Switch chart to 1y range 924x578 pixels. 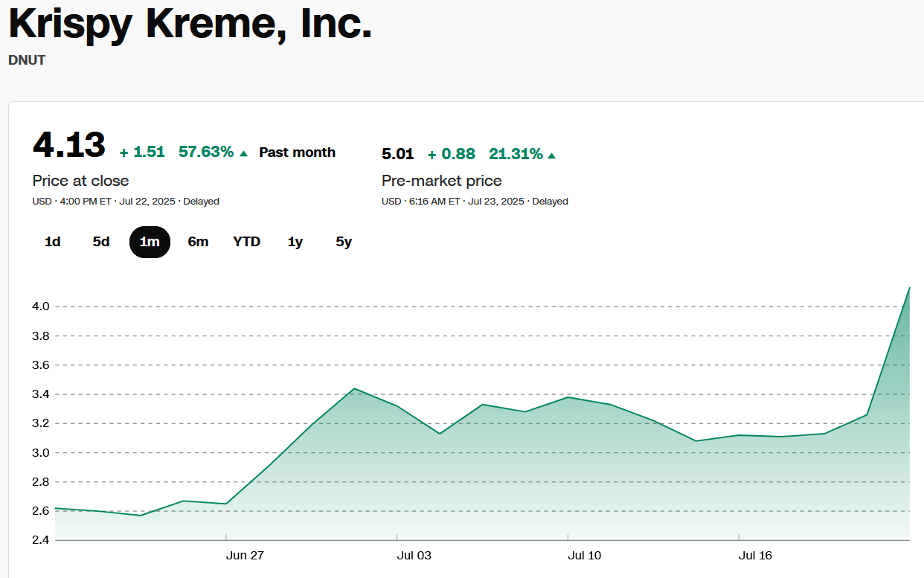295,242
